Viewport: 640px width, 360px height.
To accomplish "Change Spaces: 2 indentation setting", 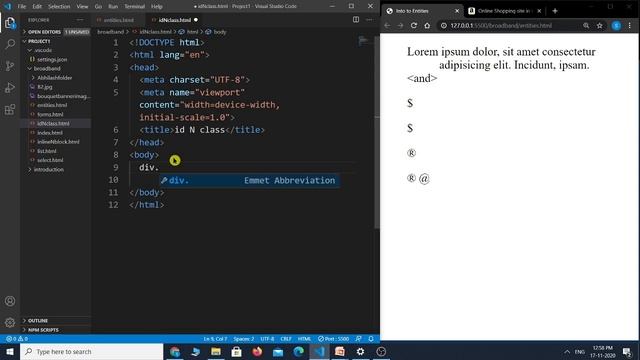I will 244,339.
